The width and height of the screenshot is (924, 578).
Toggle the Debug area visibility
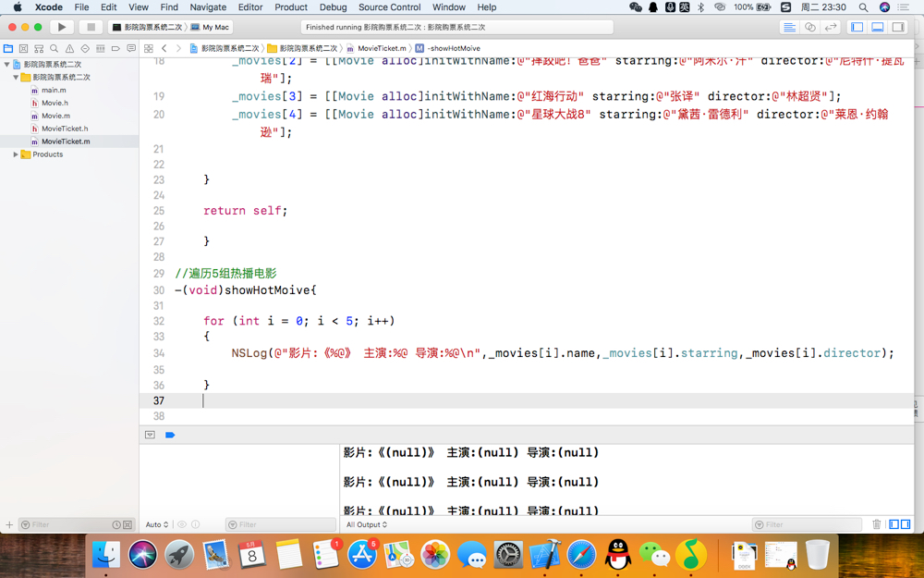coord(878,27)
